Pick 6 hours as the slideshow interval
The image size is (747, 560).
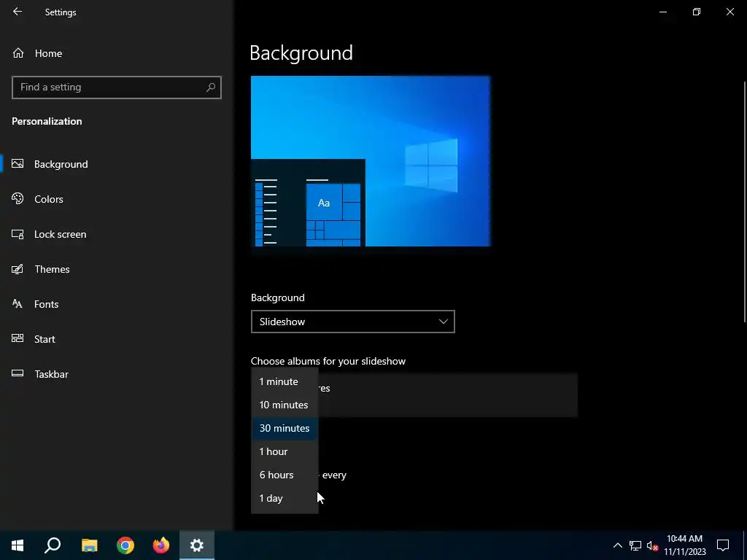285,475
